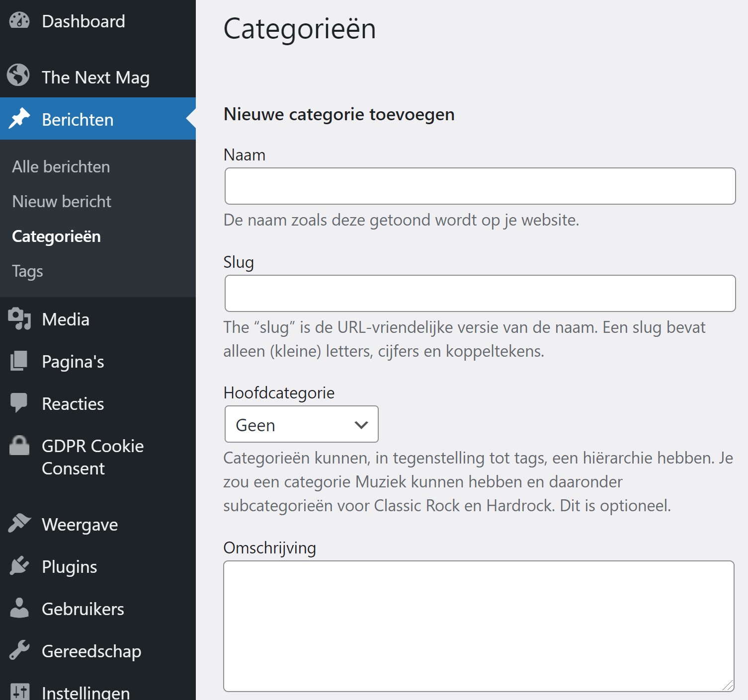Open The Next Mag menu item
Image resolution: width=748 pixels, height=700 pixels.
(98, 77)
